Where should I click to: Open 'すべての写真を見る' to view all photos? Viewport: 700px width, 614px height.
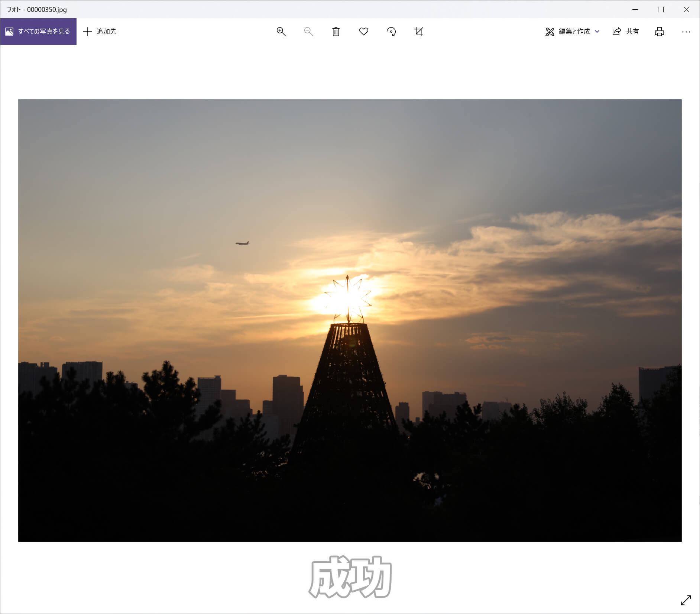[38, 32]
